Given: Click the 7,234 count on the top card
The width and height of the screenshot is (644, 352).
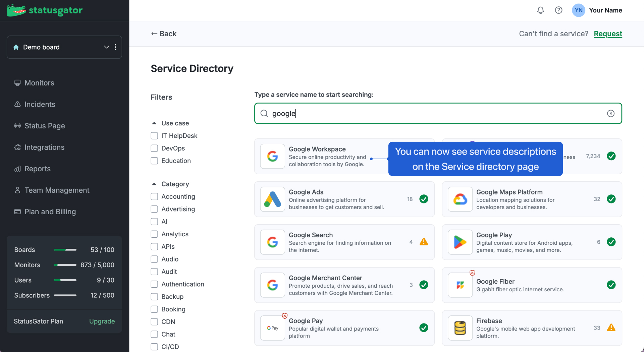Looking at the screenshot, I should coord(593,156).
